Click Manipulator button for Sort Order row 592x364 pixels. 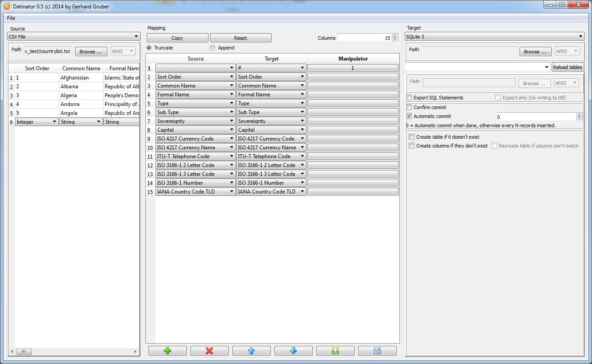(x=353, y=77)
